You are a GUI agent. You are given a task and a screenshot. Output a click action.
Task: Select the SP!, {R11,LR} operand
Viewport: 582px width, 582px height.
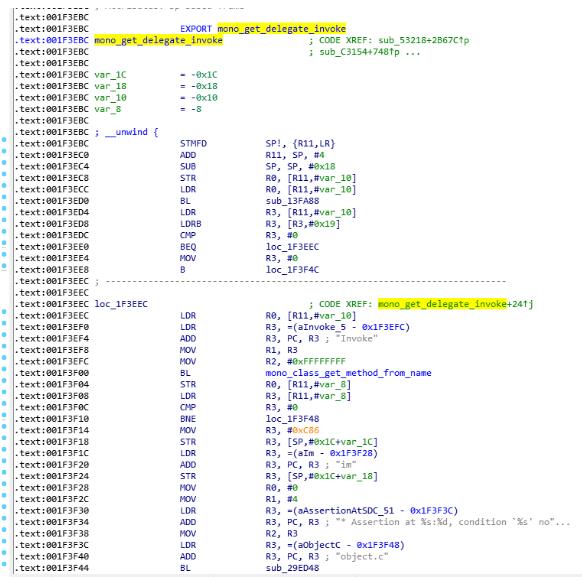[x=300, y=144]
